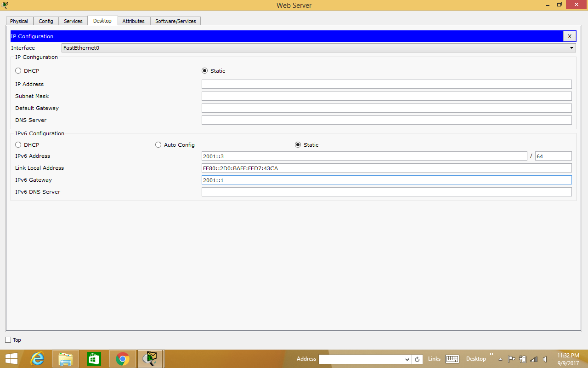This screenshot has height=368, width=588.
Task: Open the network signal tray icon
Action: tap(533, 359)
